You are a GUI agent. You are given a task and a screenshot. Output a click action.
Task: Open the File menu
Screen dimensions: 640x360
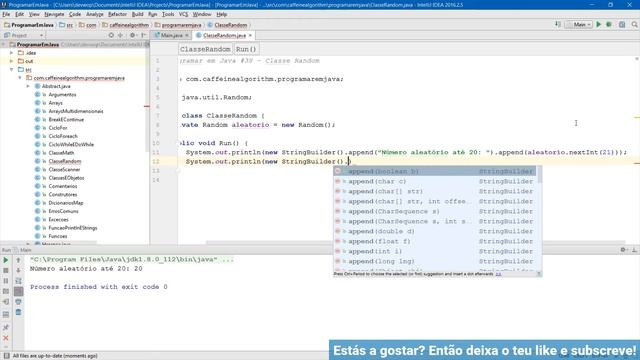(x=6, y=14)
